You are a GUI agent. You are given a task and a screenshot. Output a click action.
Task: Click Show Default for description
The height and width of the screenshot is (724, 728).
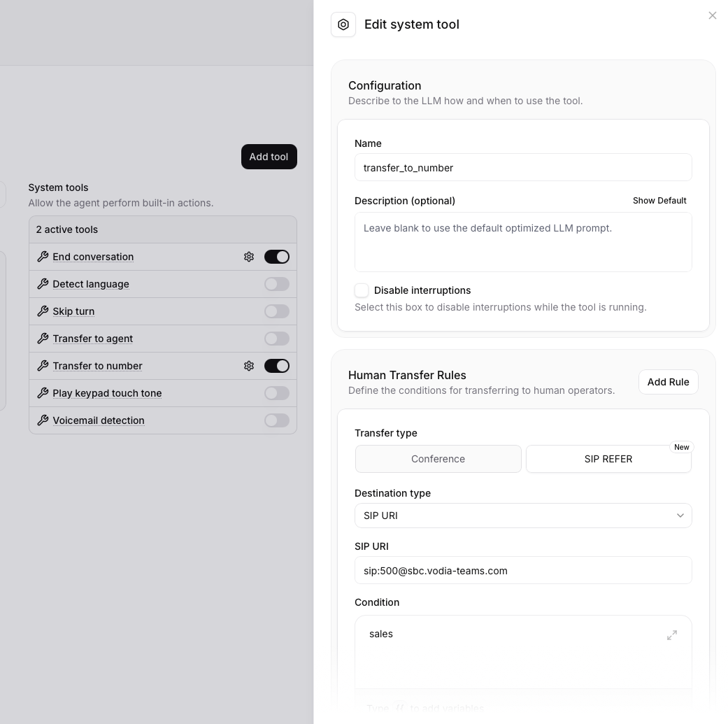(x=659, y=201)
